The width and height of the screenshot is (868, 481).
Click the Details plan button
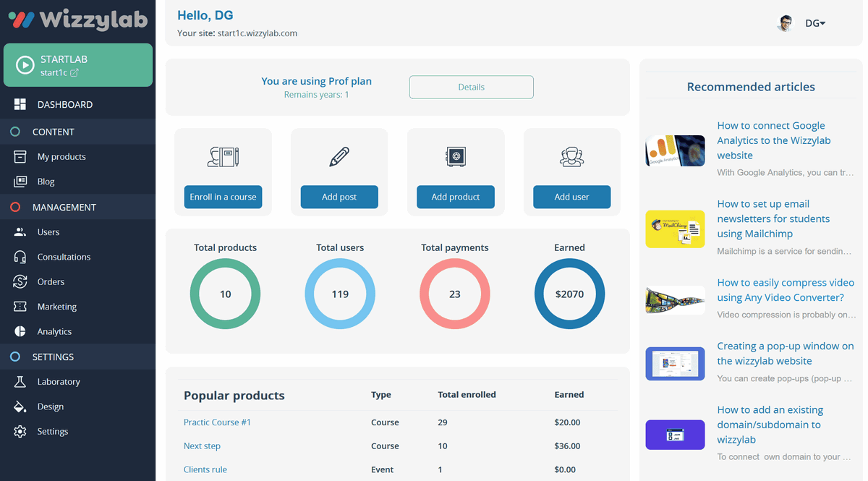point(471,87)
